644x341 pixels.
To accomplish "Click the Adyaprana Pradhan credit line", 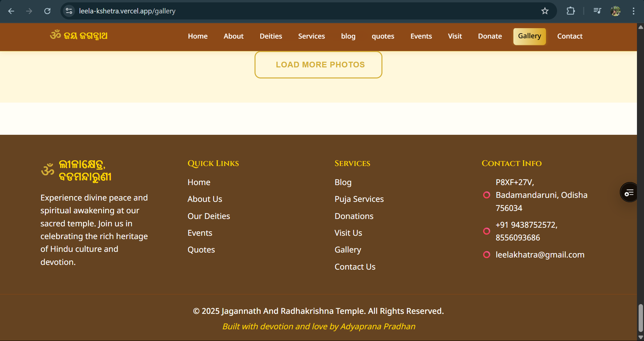I will click(319, 327).
